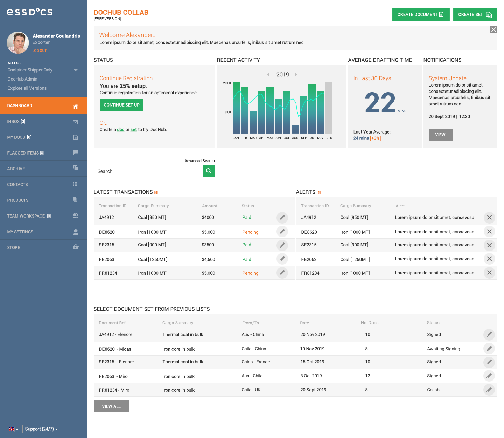This screenshot has height=438, width=504.
Task: Open the Products section
Action: click(43, 200)
